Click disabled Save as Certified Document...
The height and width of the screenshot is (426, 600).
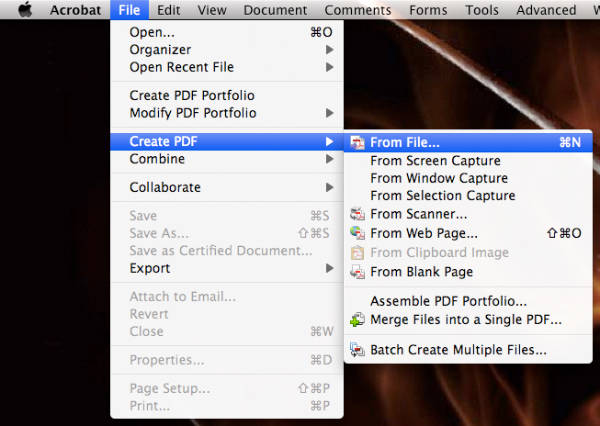click(x=227, y=251)
